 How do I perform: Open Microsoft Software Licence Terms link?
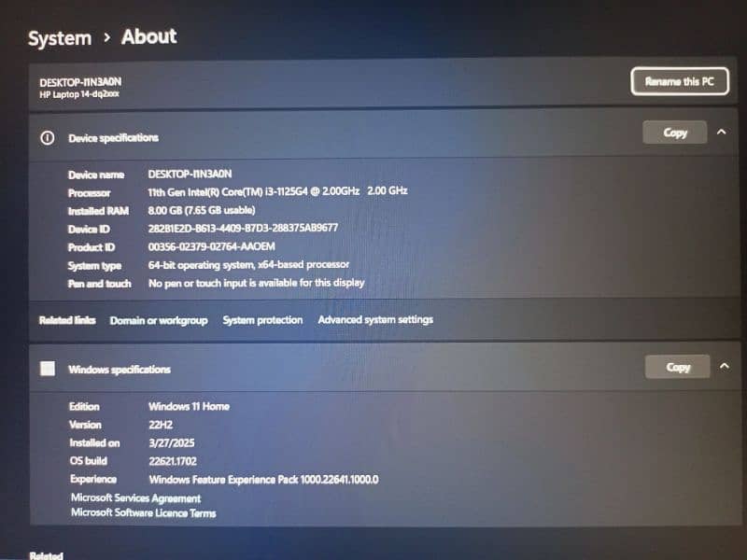(x=144, y=512)
